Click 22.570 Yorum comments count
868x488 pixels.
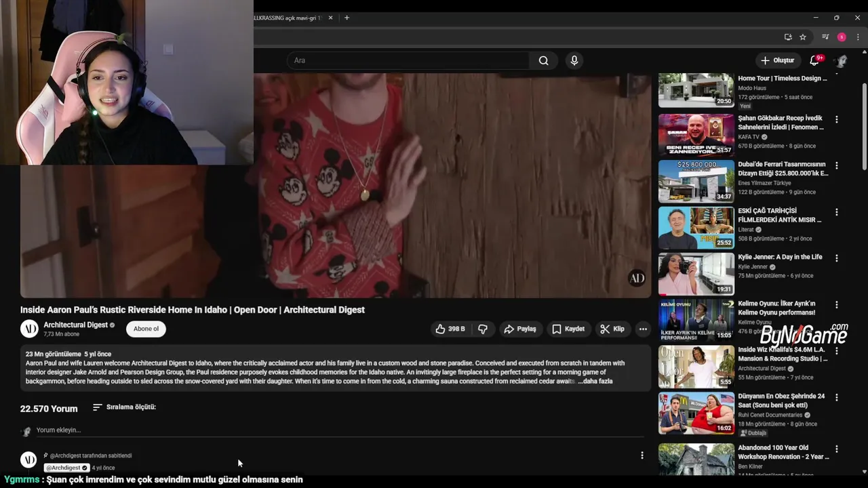click(49, 409)
